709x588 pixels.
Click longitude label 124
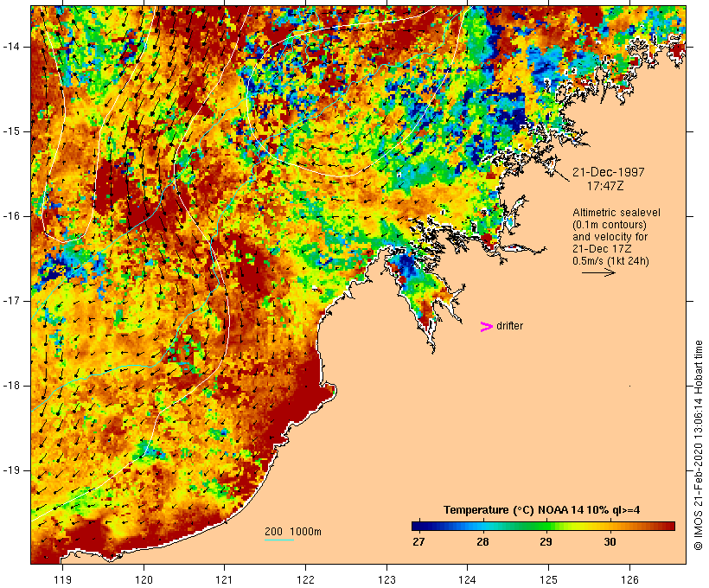pos(467,579)
